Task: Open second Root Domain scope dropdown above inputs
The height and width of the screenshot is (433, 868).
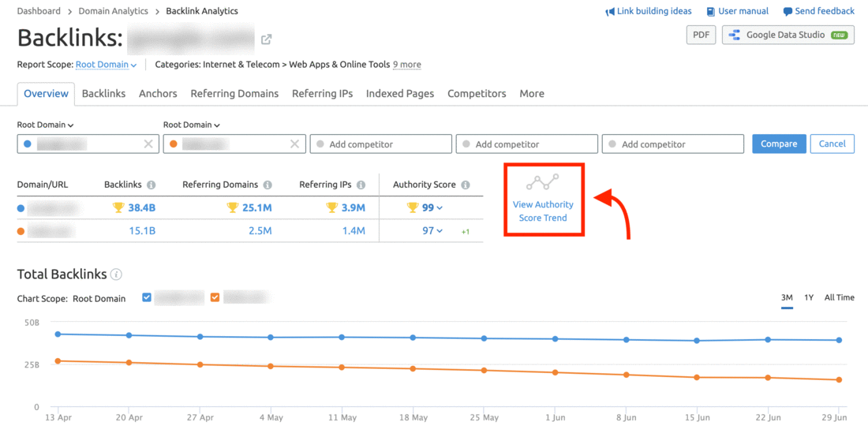Action: coord(192,125)
